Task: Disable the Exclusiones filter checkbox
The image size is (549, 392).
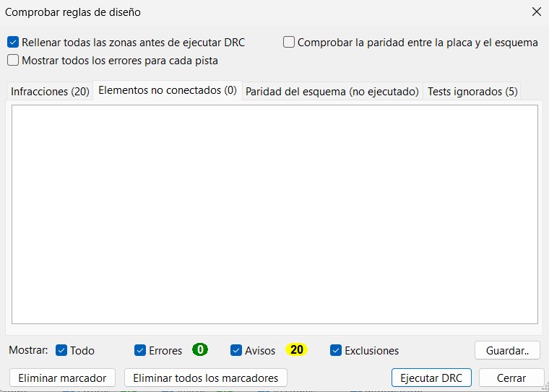Action: click(x=336, y=350)
